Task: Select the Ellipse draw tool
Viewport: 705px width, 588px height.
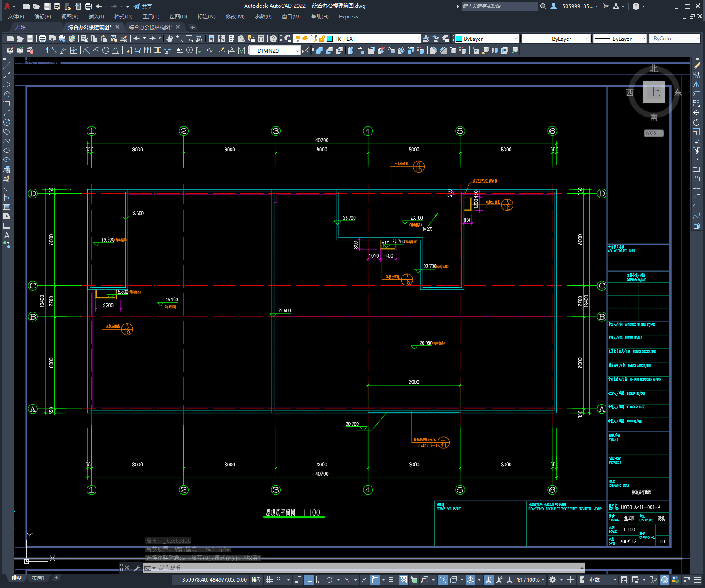Action: click(x=7, y=150)
